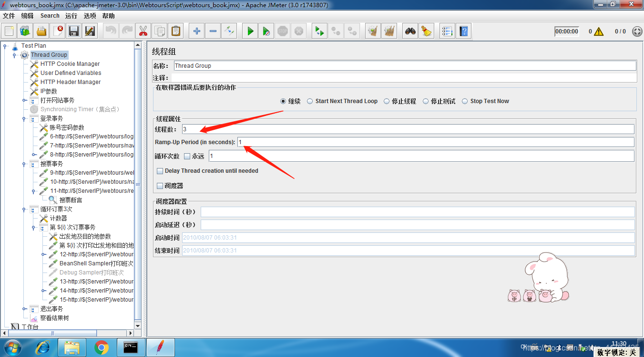
Task: Close the test plan using toolbar icon
Action: [58, 31]
